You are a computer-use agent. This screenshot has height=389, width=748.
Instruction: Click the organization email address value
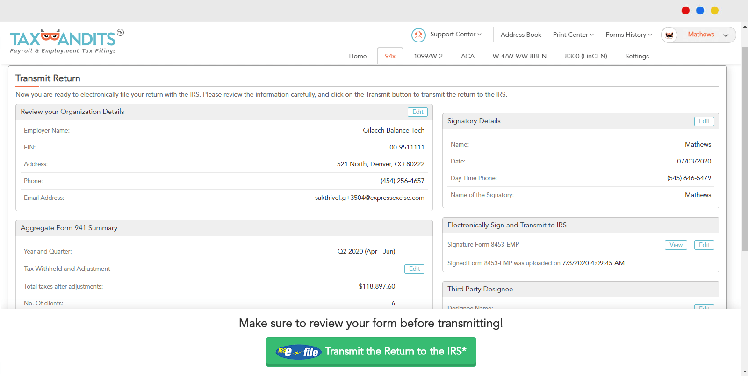click(x=369, y=198)
